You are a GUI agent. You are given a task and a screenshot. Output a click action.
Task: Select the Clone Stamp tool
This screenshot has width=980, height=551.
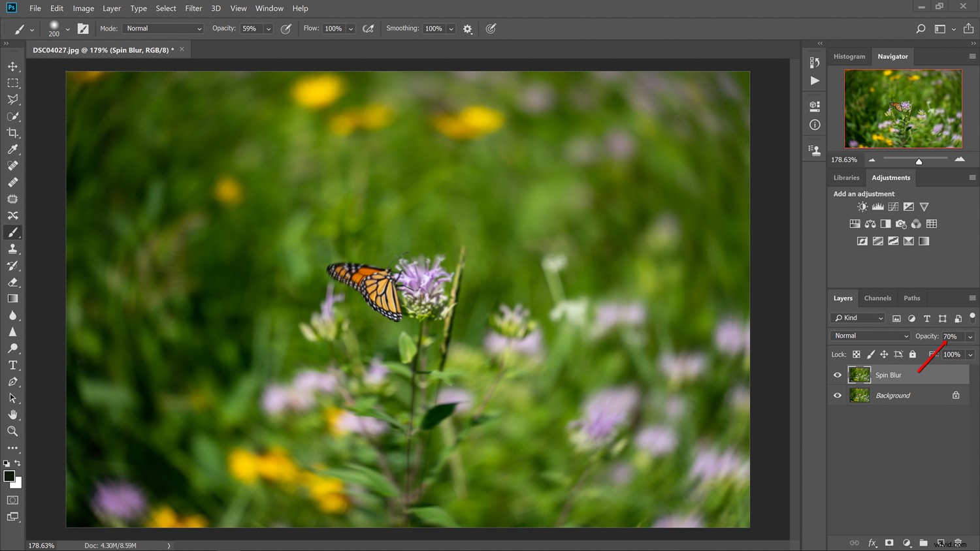coord(12,249)
